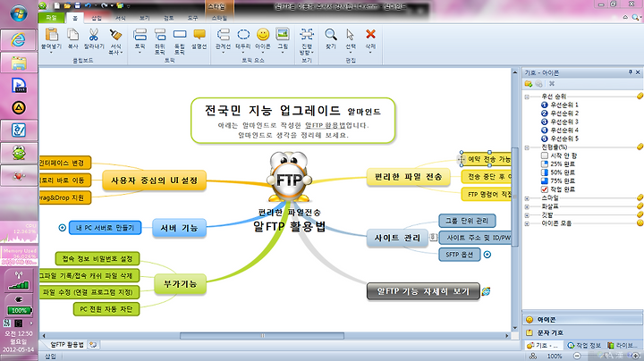Click the redo arrow in quick access toolbar

click(104, 5)
